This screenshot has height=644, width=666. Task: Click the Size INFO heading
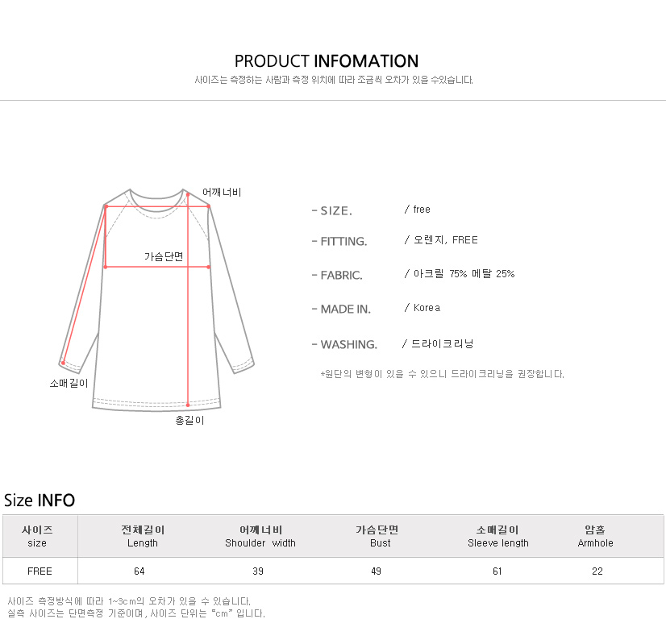pos(39,500)
